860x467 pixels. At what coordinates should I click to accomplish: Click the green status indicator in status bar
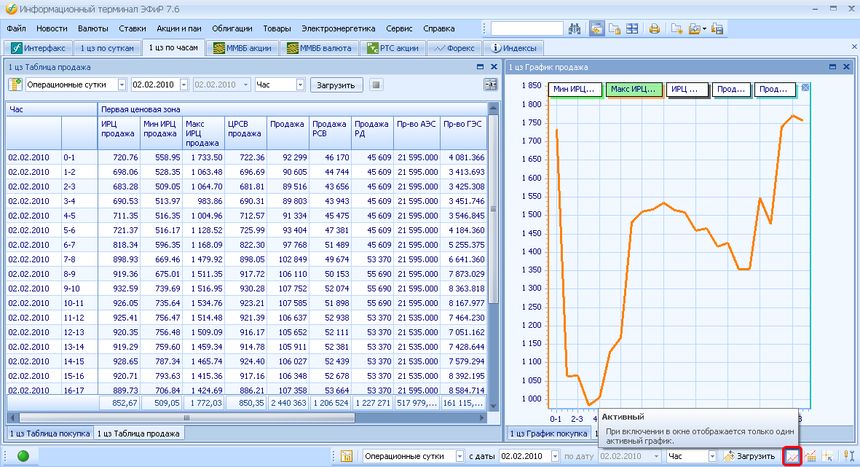[x=23, y=456]
